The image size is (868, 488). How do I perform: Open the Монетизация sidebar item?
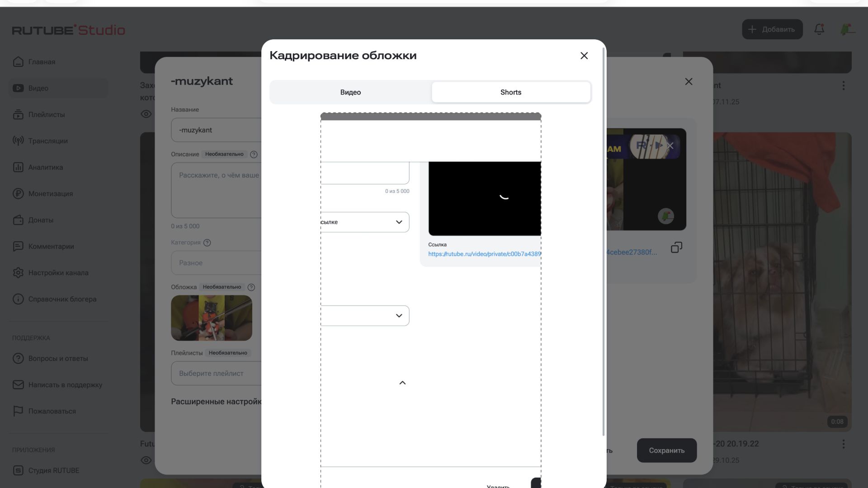[50, 194]
